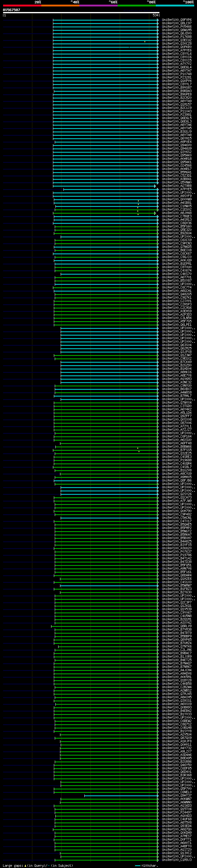
Task: Open hit UniRef100_Q6JDV0
Action: point(176,33)
